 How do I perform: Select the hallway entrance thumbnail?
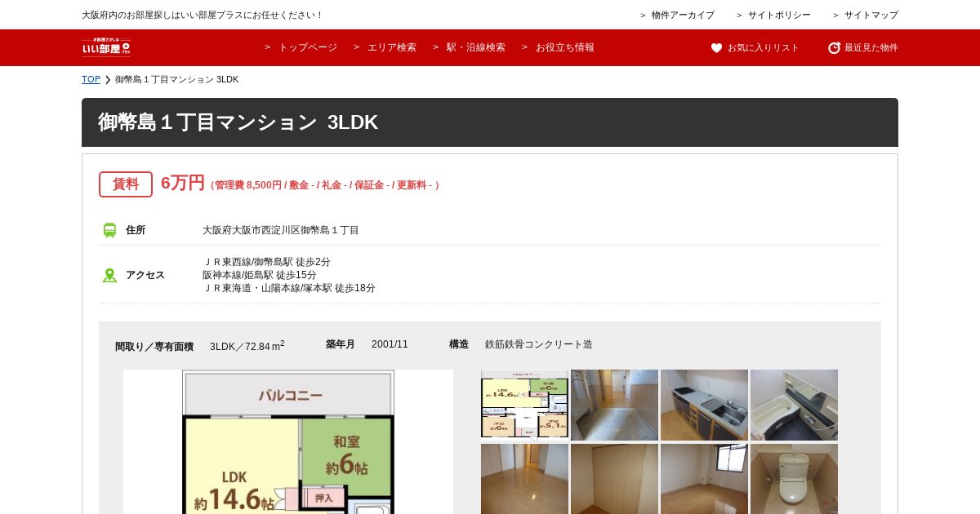[614, 405]
